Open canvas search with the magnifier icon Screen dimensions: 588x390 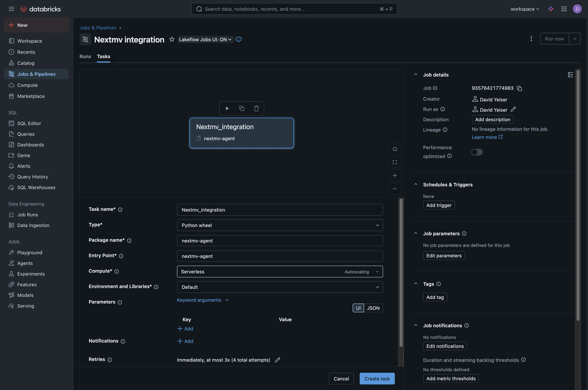tap(395, 149)
